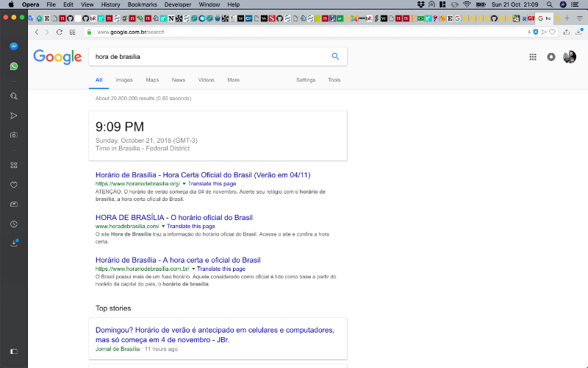
Task: Go forward to the next page
Action: coord(47,32)
